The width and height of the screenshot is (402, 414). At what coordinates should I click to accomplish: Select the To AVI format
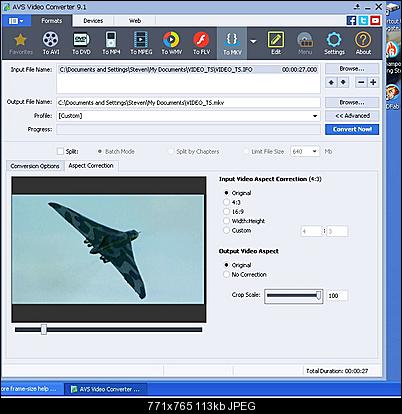pyautogui.click(x=51, y=43)
